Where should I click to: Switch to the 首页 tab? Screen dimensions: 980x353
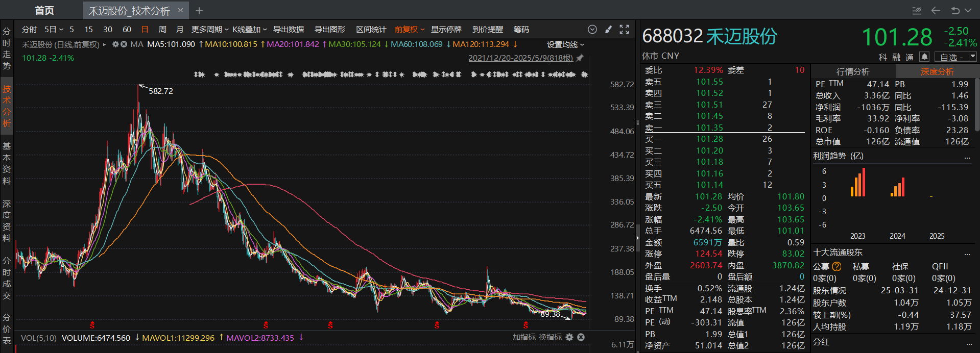tap(44, 10)
